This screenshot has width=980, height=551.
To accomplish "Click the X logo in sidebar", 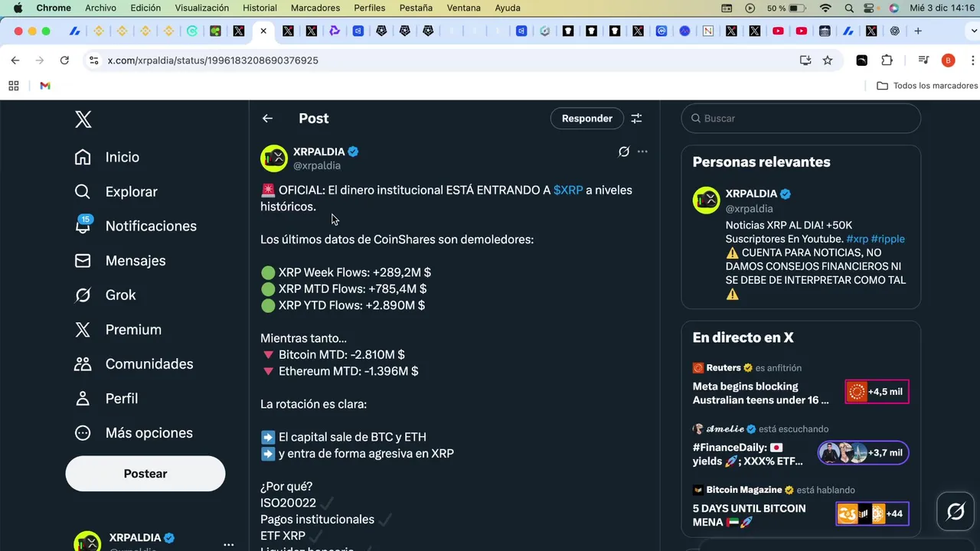I will (x=83, y=119).
